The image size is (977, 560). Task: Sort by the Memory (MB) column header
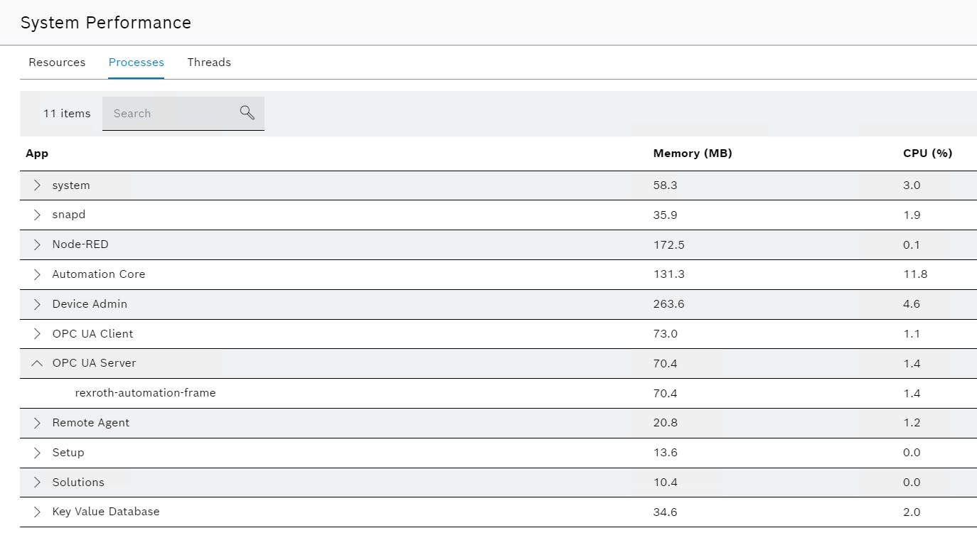692,154
